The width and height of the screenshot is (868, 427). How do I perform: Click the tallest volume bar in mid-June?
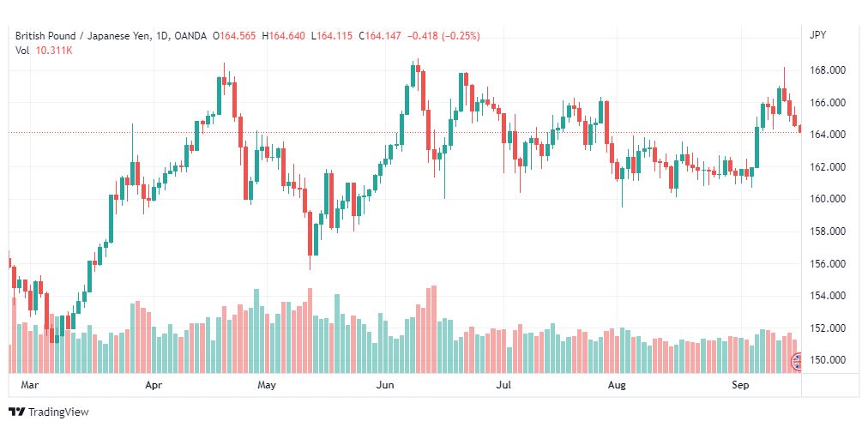pyautogui.click(x=433, y=329)
